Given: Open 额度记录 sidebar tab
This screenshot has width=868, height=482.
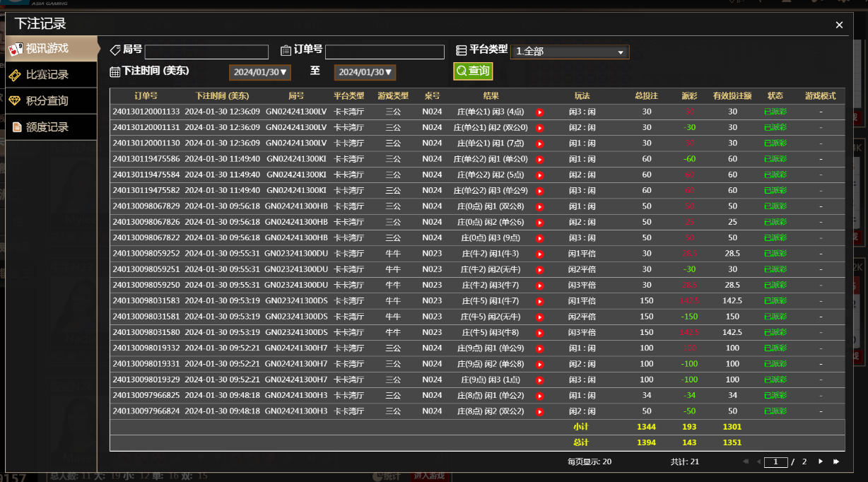Looking at the screenshot, I should 49,127.
